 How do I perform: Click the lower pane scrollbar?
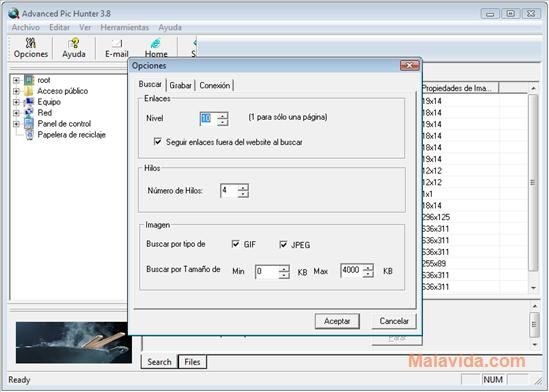(534, 325)
